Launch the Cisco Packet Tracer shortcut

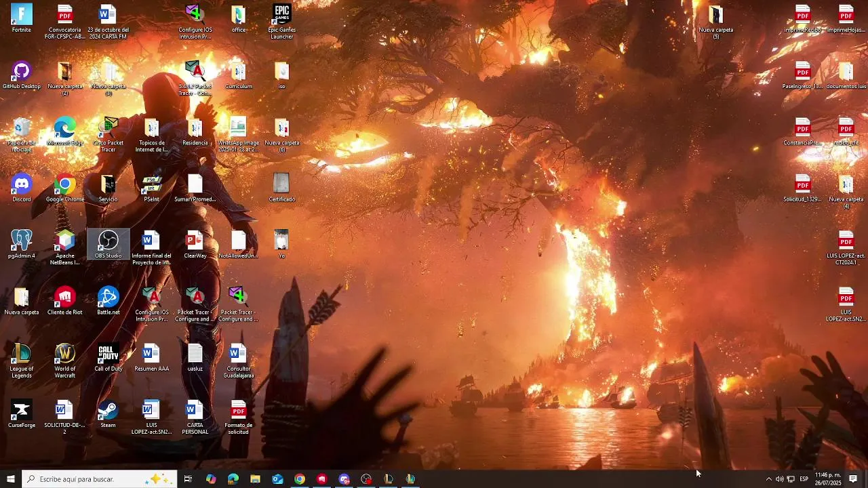click(x=108, y=135)
